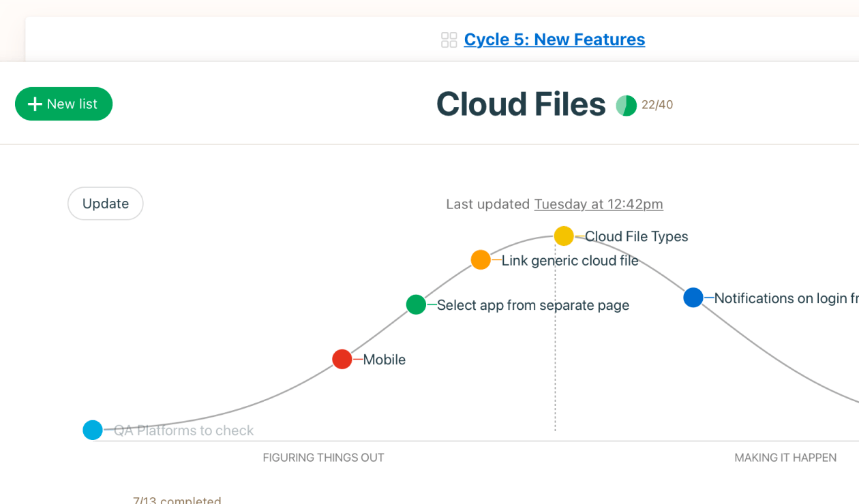Viewport: 859px width, 504px height.
Task: Click the FIGURING THINGS OUT label
Action: pyautogui.click(x=323, y=457)
